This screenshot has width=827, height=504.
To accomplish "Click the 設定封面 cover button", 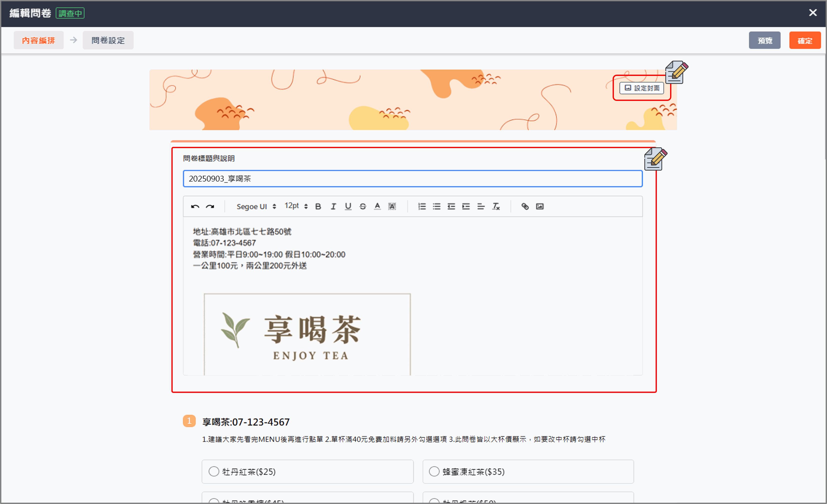I will 642,88.
